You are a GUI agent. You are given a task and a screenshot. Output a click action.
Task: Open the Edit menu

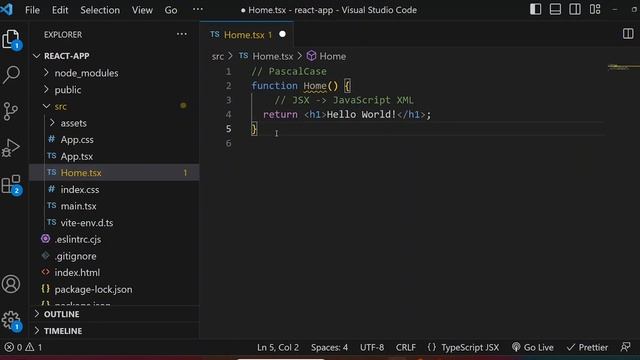60,10
